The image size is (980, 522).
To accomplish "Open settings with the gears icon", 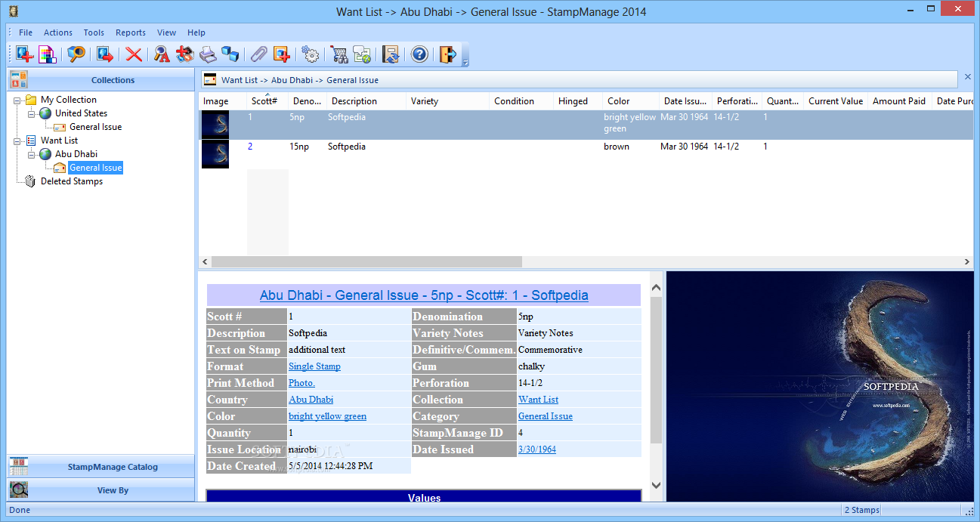I will [311, 54].
